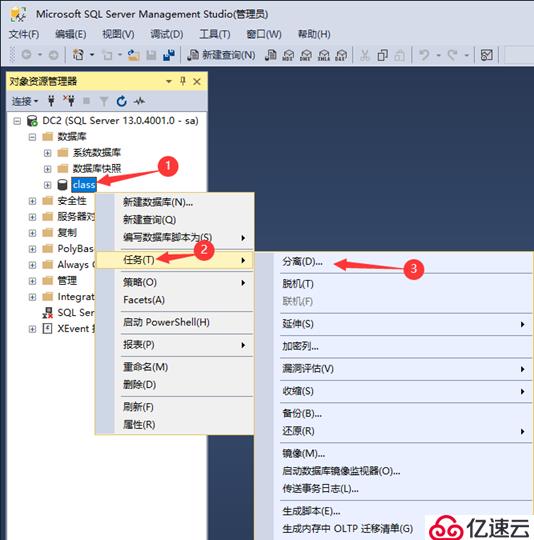The height and width of the screenshot is (540, 534).
Task: Open the 文件(F) menu
Action: (24, 34)
